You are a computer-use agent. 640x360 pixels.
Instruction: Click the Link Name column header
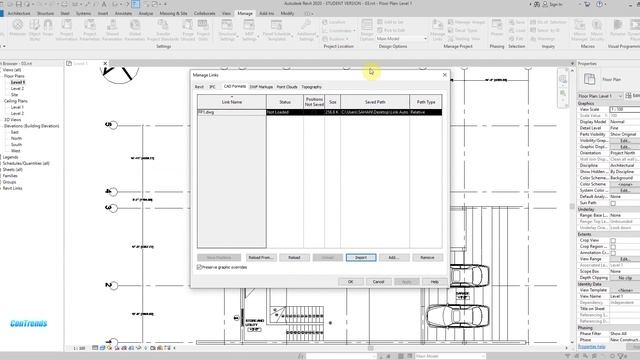click(232, 102)
